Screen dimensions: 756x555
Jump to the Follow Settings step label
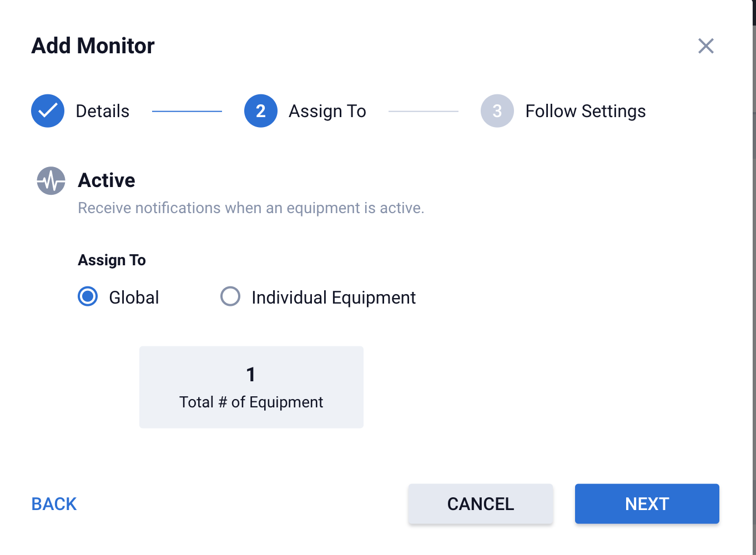tap(585, 111)
